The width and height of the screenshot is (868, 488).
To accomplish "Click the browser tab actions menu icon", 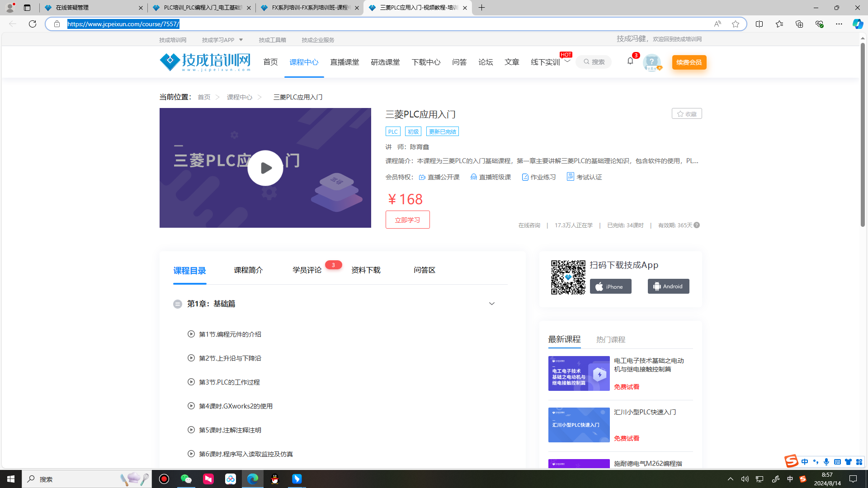I will tap(27, 8).
